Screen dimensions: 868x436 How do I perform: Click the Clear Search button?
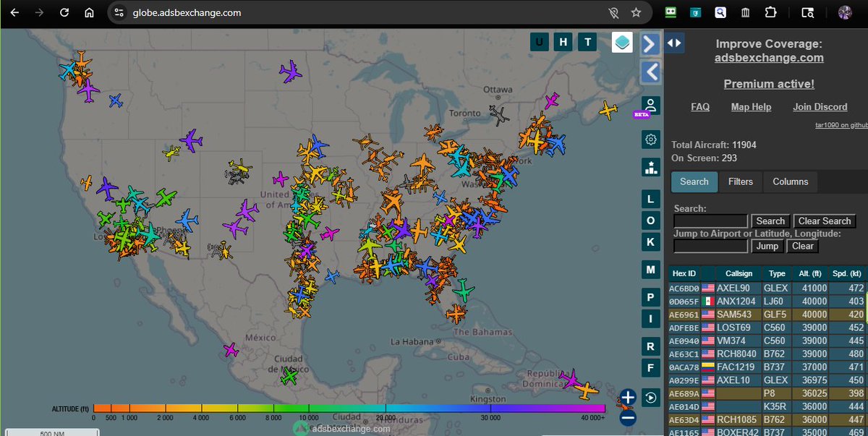tap(825, 221)
